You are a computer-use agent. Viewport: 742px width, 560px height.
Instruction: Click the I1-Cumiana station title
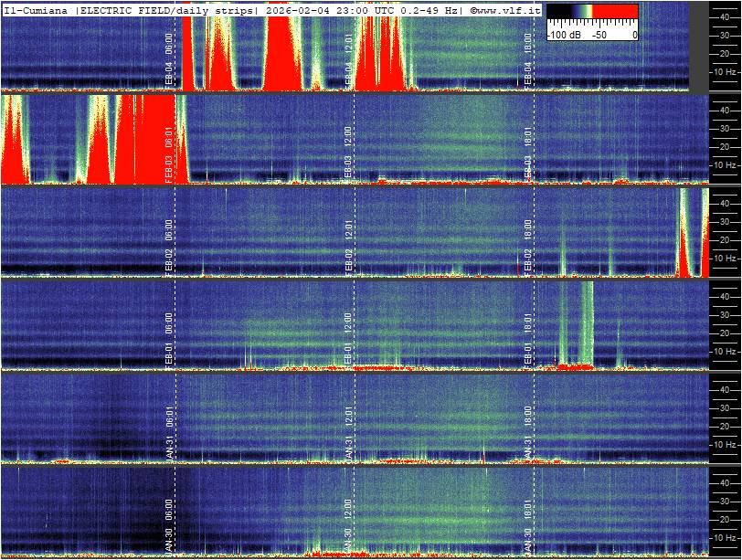(x=36, y=10)
